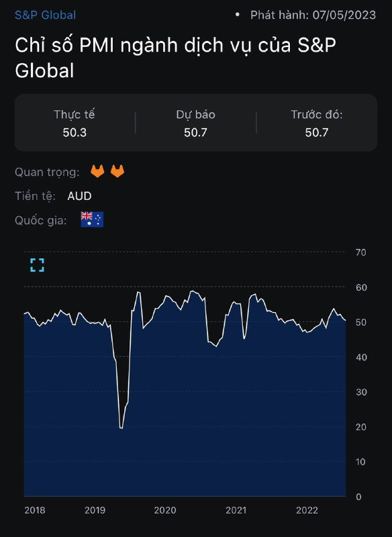
Task: Click the chart's deepest 2019 dip point
Action: click(x=121, y=428)
